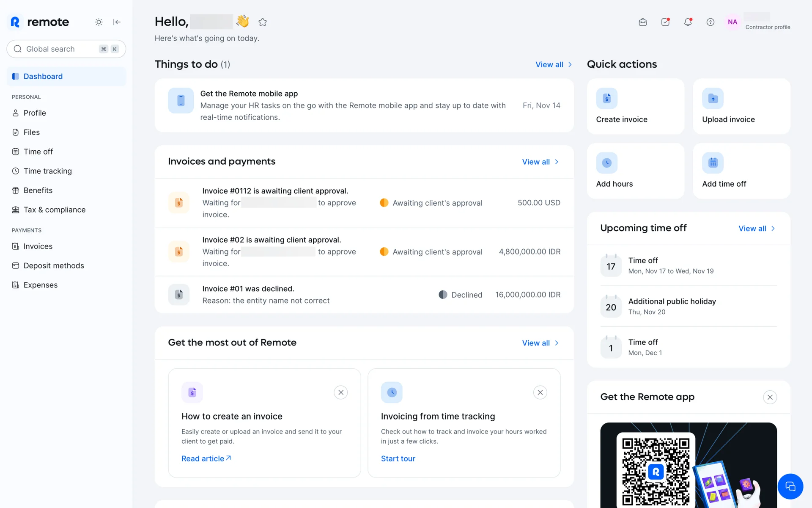Open the help question mark icon

pyautogui.click(x=710, y=22)
